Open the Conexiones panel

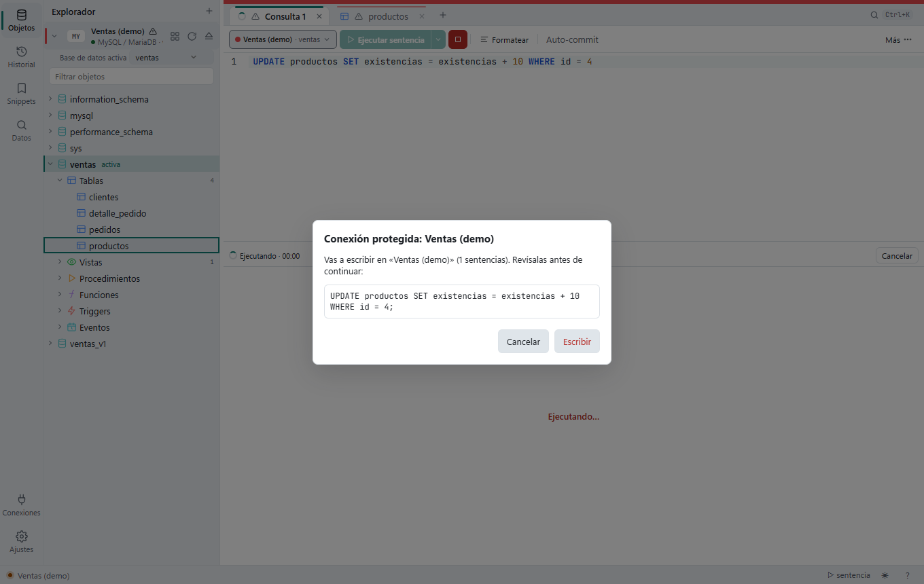(21, 505)
